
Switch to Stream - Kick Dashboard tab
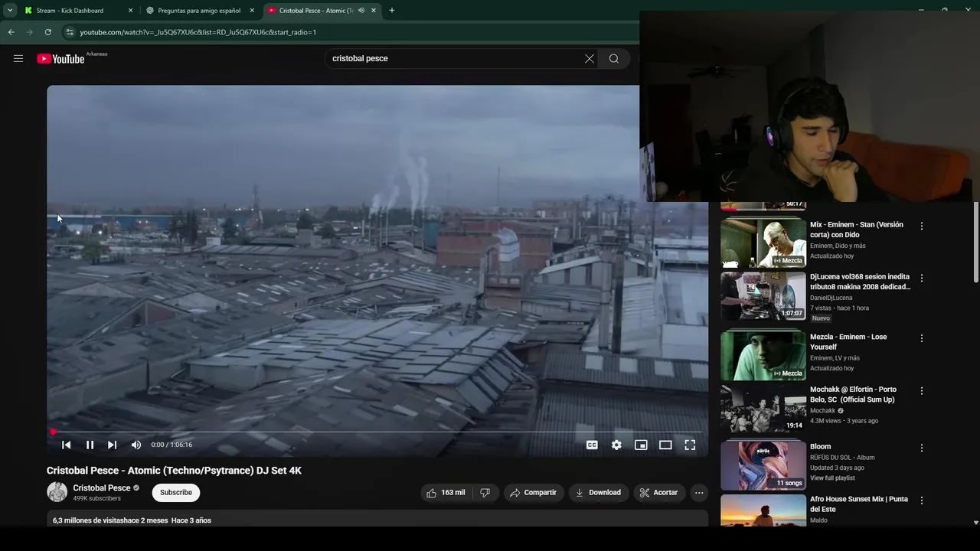[x=70, y=11]
